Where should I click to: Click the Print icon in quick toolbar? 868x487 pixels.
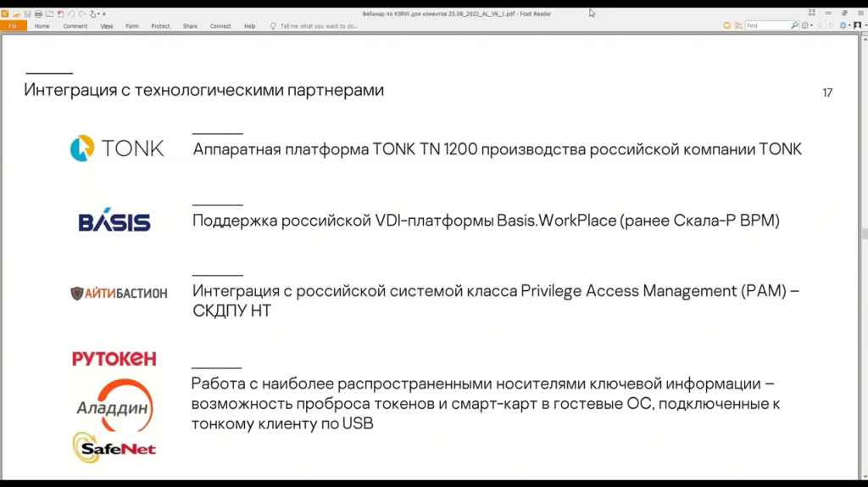[x=38, y=14]
